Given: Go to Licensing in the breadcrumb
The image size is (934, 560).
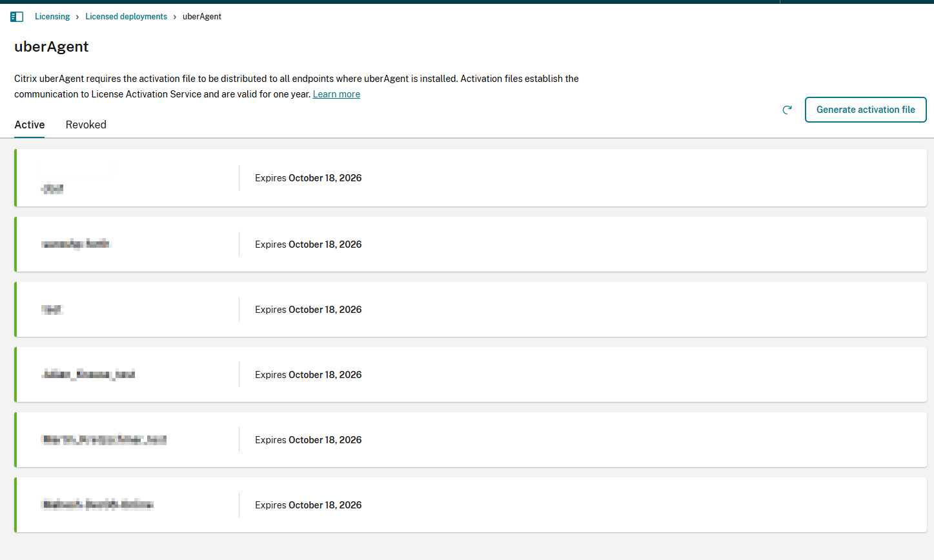Looking at the screenshot, I should (52, 17).
